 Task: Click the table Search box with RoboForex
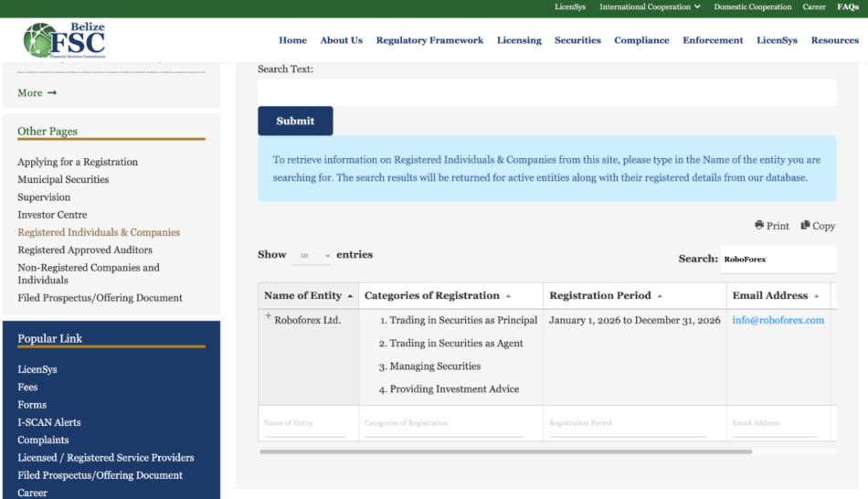[x=778, y=260]
